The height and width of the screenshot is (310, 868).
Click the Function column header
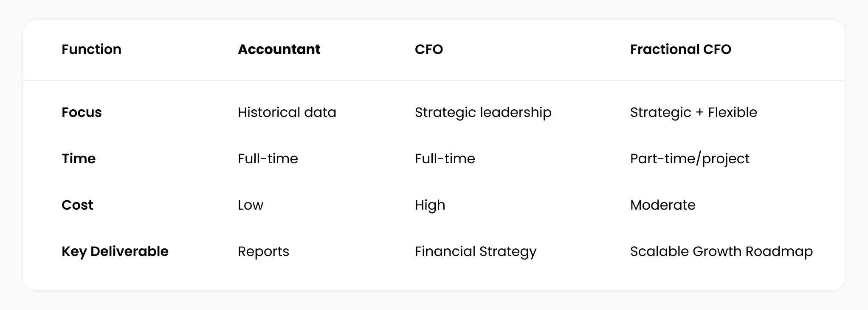[x=91, y=49]
